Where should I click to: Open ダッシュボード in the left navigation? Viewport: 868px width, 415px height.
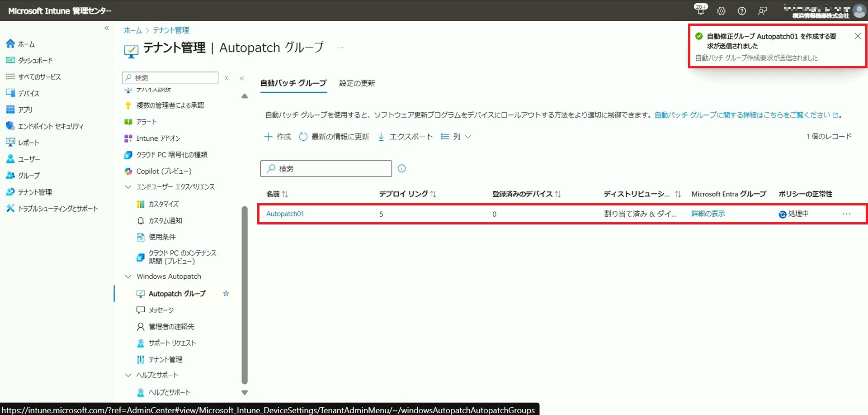[35, 60]
